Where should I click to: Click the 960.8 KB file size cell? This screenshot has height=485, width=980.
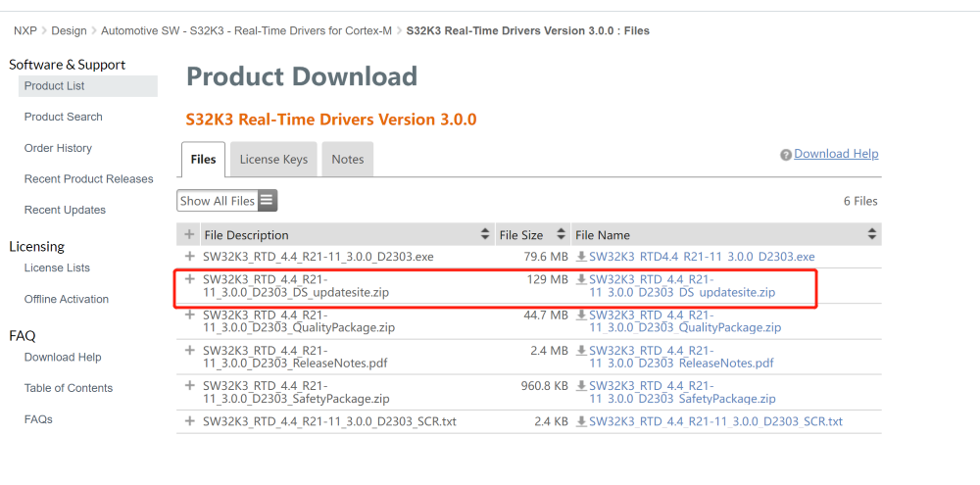click(x=544, y=386)
